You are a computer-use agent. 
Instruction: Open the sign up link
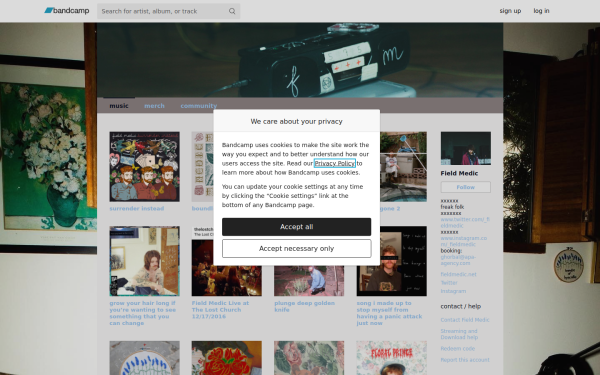point(510,11)
